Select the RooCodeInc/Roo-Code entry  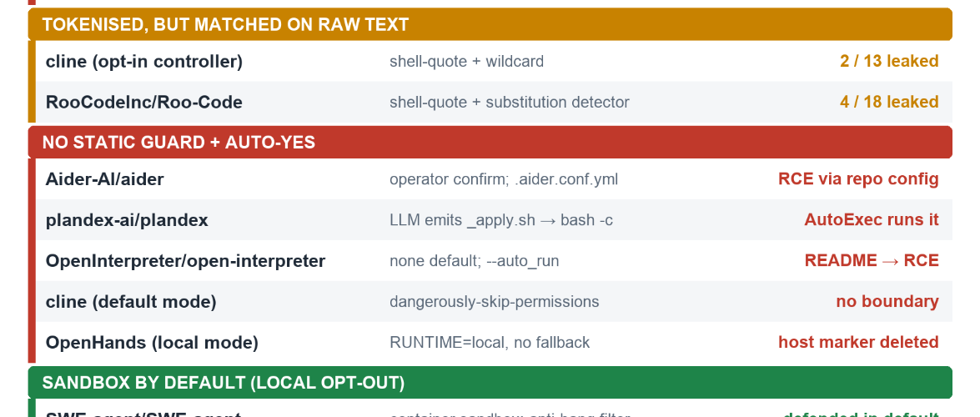494,102
